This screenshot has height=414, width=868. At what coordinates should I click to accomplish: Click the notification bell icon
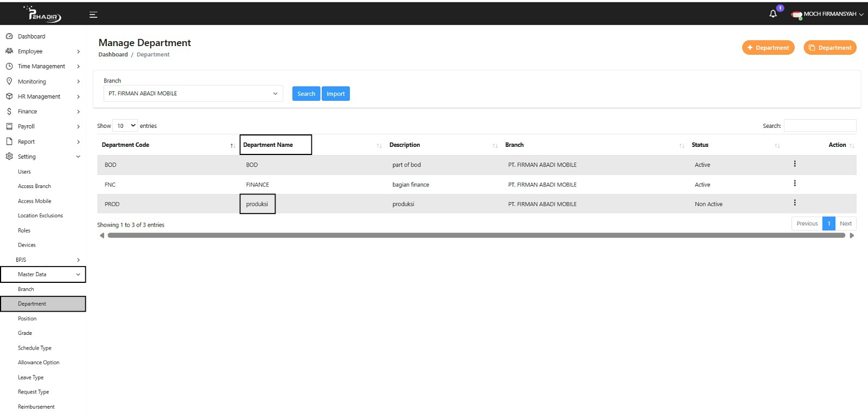point(773,14)
